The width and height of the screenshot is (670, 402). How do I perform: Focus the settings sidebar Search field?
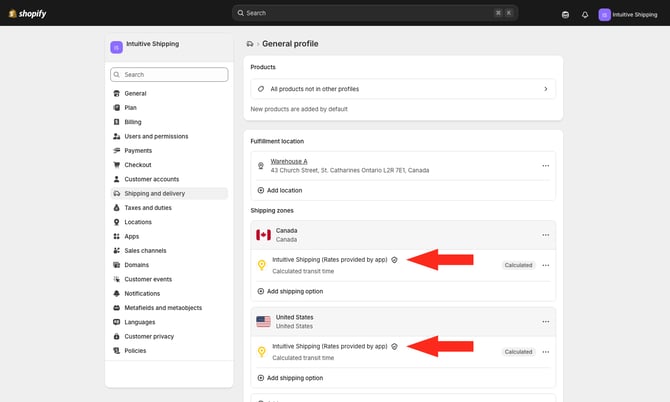pyautogui.click(x=169, y=74)
